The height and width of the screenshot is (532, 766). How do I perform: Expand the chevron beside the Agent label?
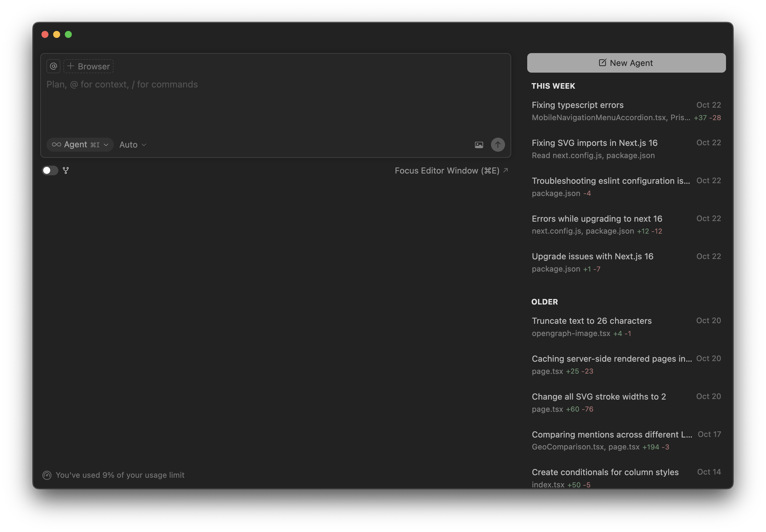click(x=106, y=144)
